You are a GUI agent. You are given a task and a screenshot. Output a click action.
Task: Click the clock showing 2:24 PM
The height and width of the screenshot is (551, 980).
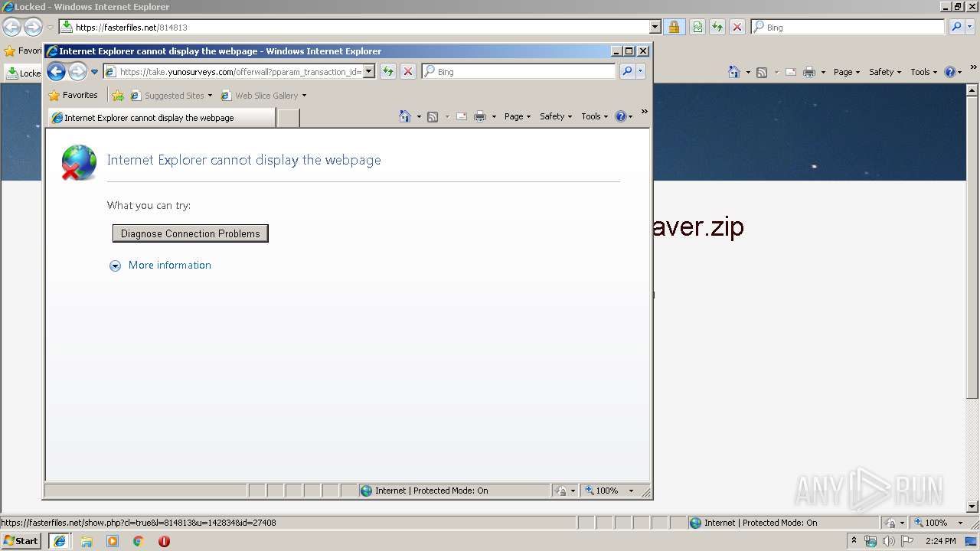point(940,541)
